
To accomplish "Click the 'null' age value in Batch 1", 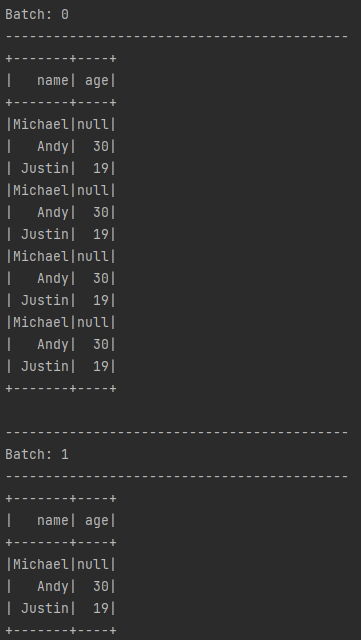I will point(93,564).
